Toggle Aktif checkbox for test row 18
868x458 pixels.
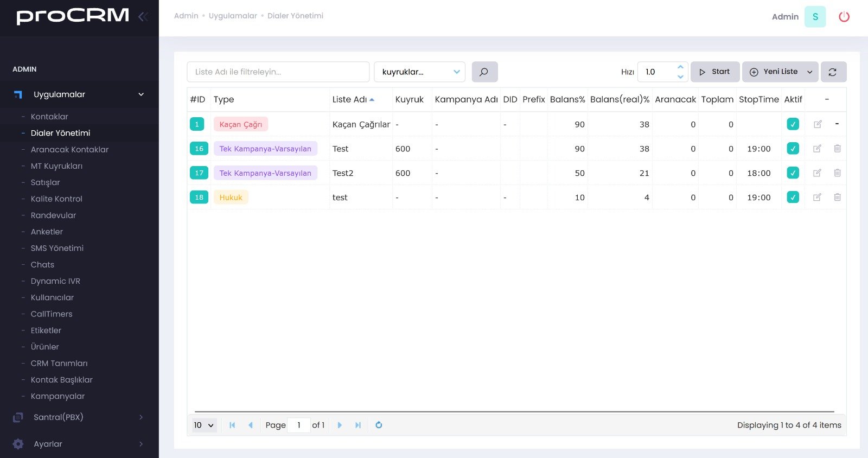(x=793, y=198)
